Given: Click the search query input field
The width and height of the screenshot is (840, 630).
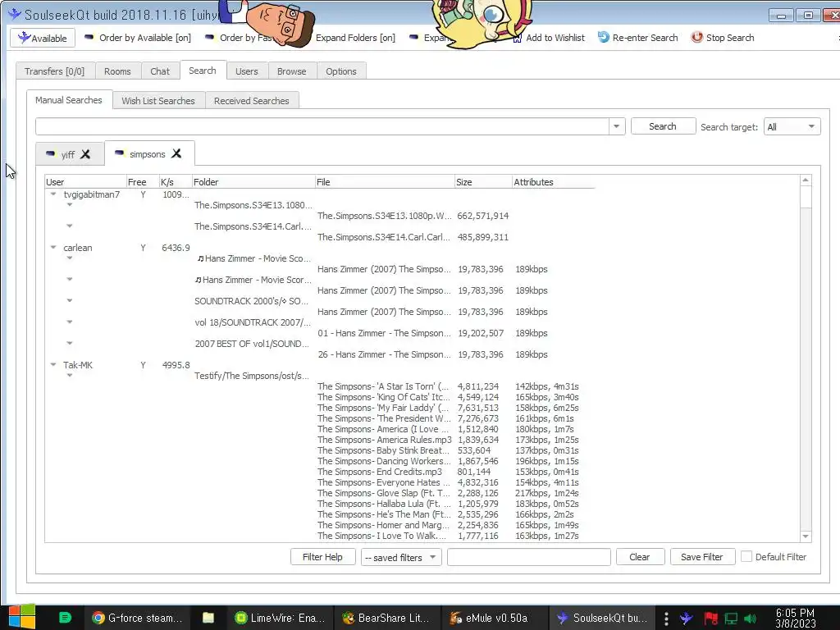Looking at the screenshot, I should (322, 126).
